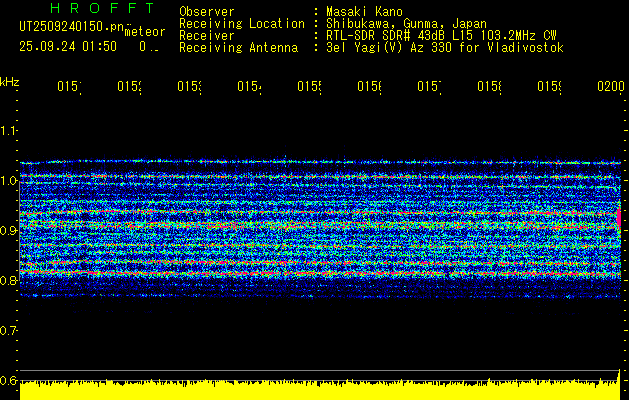
Task: Click the kHz axis unit label
Action: (9, 82)
